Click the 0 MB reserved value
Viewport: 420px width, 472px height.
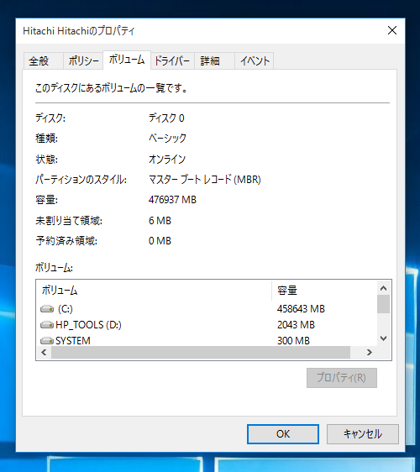click(160, 241)
